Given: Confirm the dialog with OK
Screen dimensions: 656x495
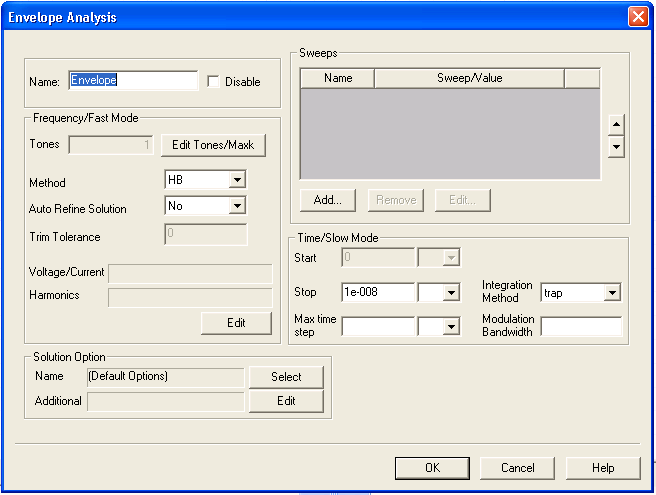Looking at the screenshot, I should pyautogui.click(x=432, y=468).
